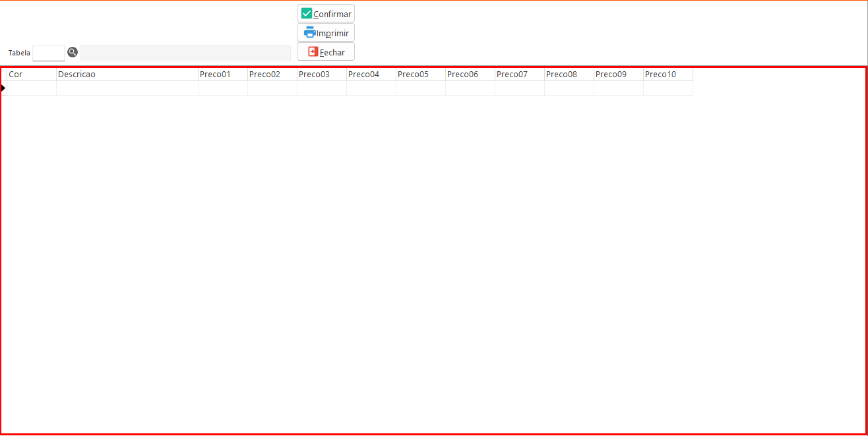Click the Preco04 column header
The image size is (868, 436).
[x=371, y=75]
